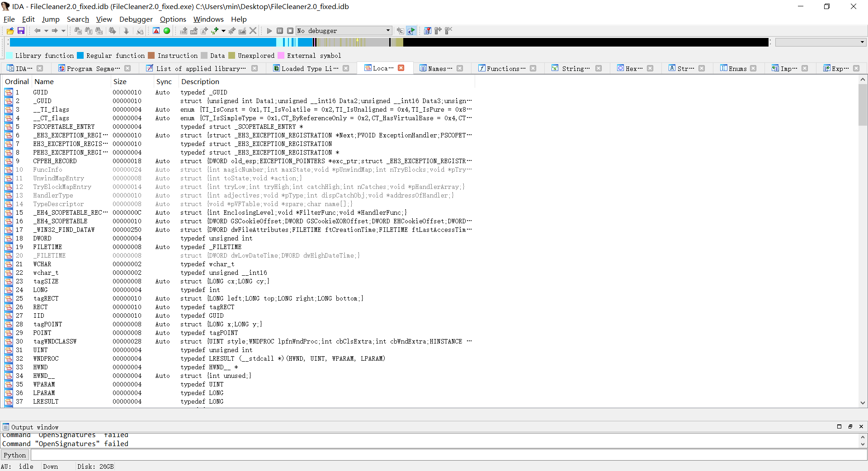Click the gray X delete toolbar icon

(x=253, y=31)
